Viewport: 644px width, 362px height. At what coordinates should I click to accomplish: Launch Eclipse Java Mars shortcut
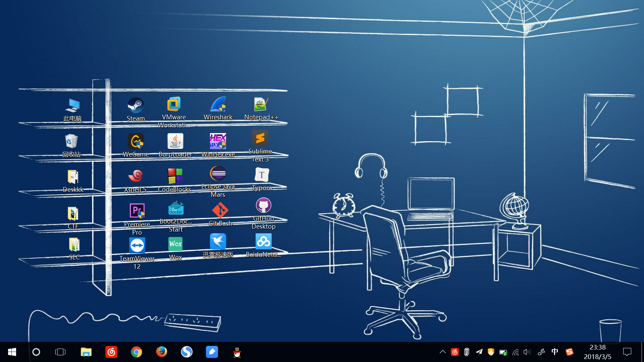click(218, 182)
